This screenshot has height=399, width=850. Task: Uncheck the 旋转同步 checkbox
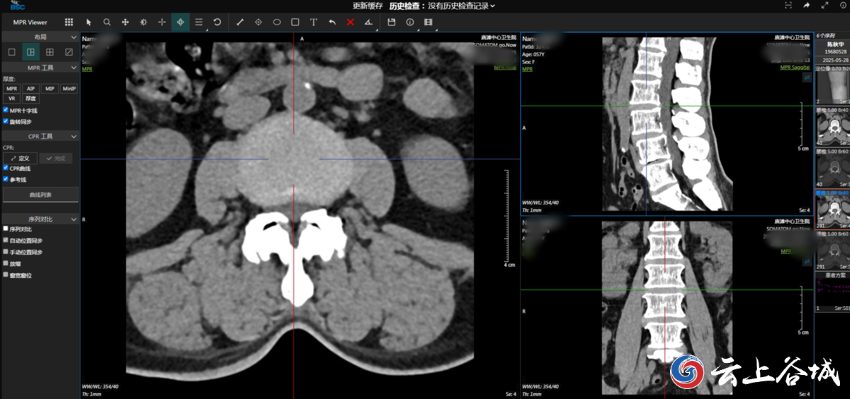tap(5, 121)
